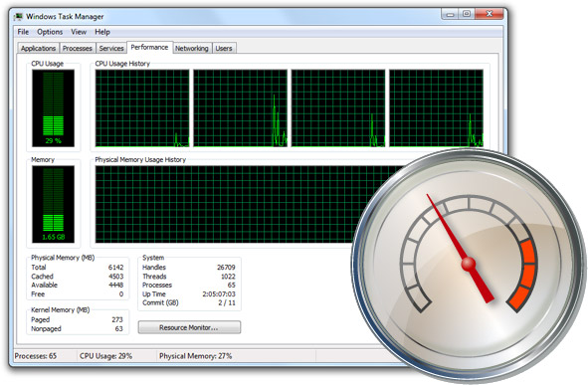This screenshot has width=588, height=385.
Task: Click the Task Manager title bar icon
Action: coord(18,17)
